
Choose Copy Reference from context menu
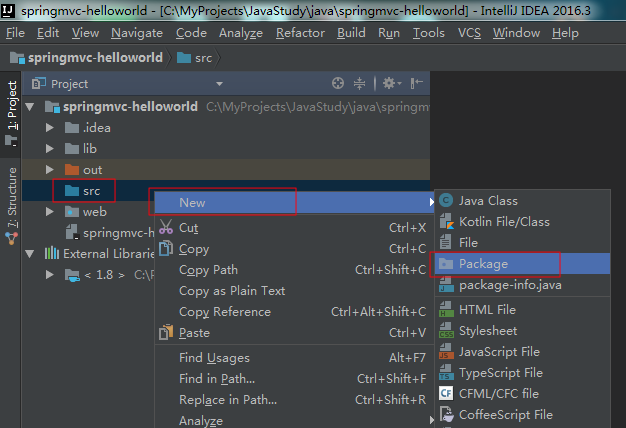(295, 311)
